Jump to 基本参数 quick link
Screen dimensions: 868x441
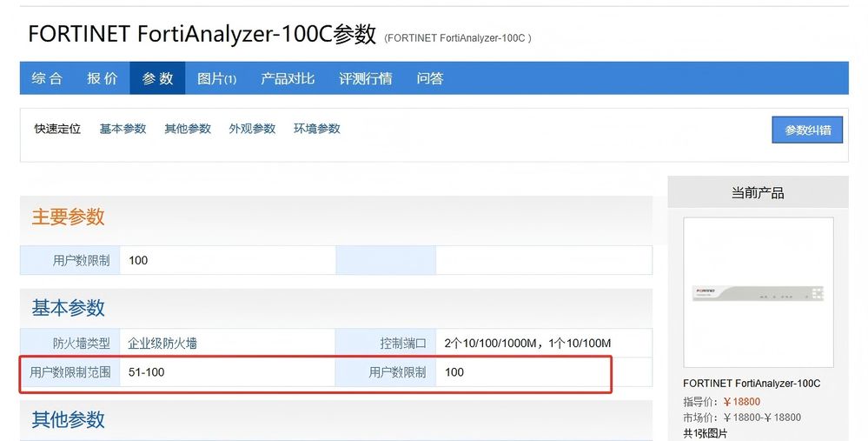pyautogui.click(x=123, y=129)
